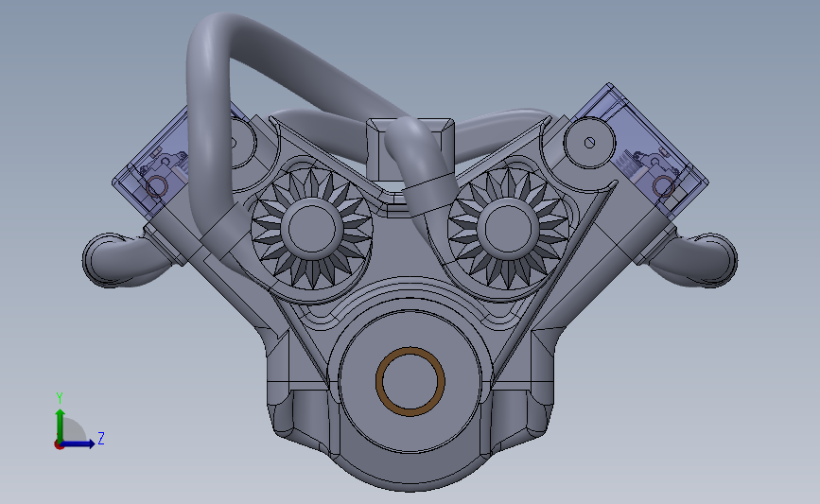Click the Z axis label on the triad
Image resolution: width=820 pixels, height=504 pixels.
[101, 438]
